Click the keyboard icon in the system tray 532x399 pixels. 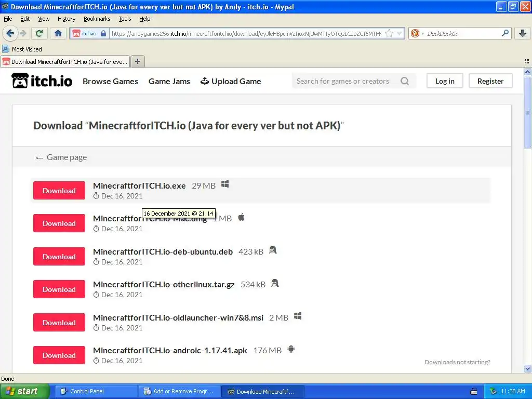474,392
